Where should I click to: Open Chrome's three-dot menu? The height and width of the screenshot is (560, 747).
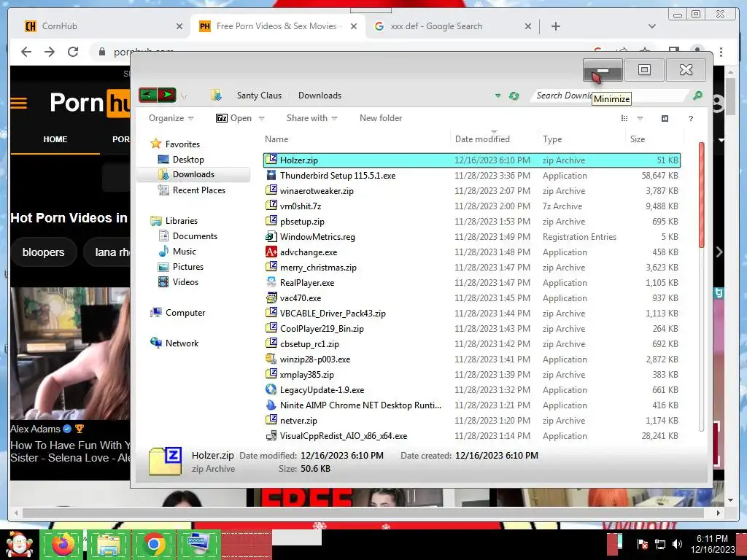(721, 52)
